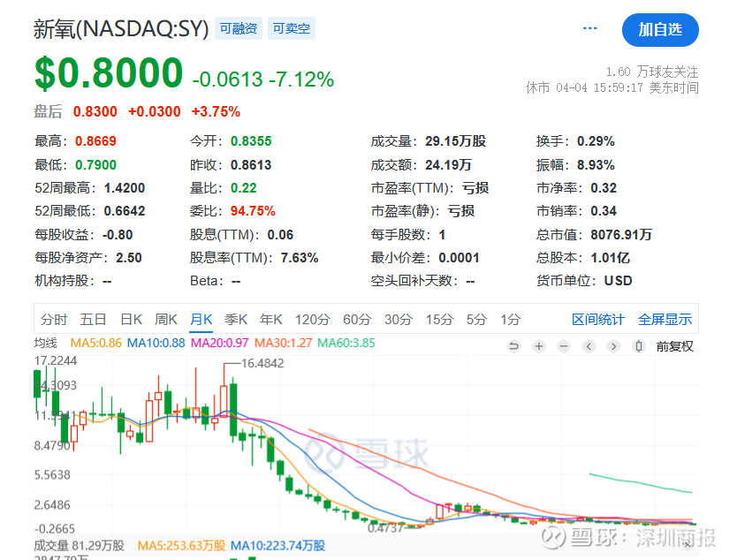Switch to the 分时 chart tab
The width and height of the screenshot is (737, 560).
pos(54,320)
